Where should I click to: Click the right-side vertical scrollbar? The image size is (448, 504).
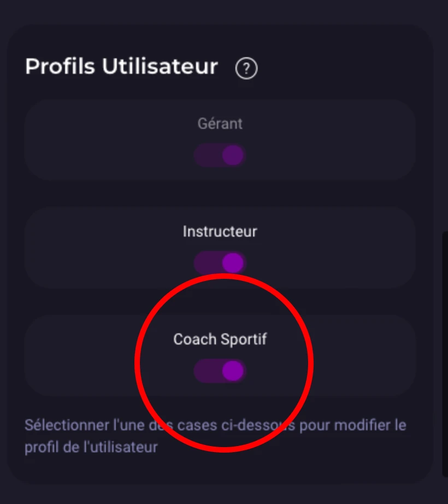[445, 350]
